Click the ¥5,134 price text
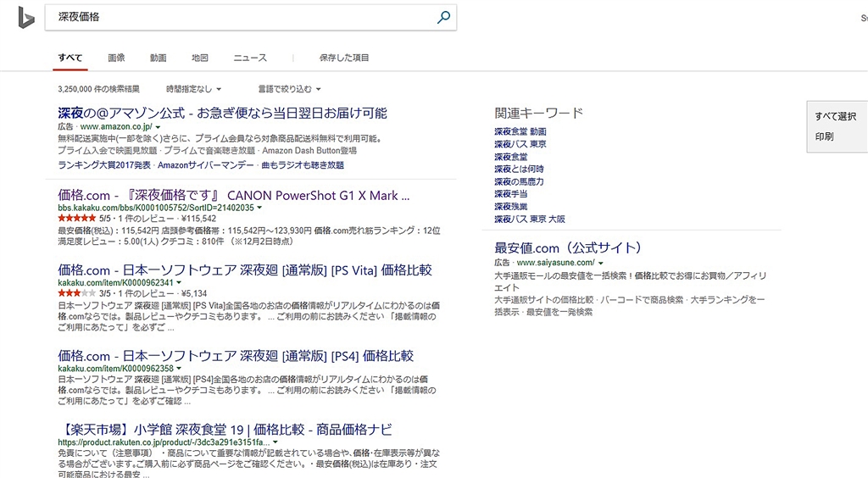This screenshot has width=868, height=478. [x=194, y=293]
